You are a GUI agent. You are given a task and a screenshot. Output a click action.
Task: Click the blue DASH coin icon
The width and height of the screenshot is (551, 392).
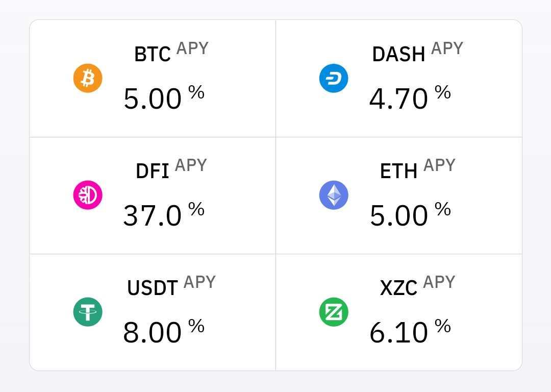334,78
